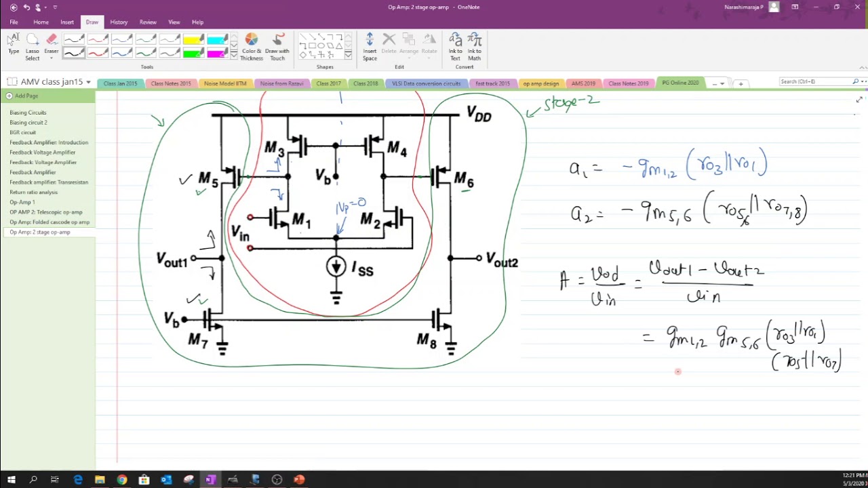This screenshot has width=868, height=488.
Task: Open Color & Thickness options
Action: tap(252, 47)
